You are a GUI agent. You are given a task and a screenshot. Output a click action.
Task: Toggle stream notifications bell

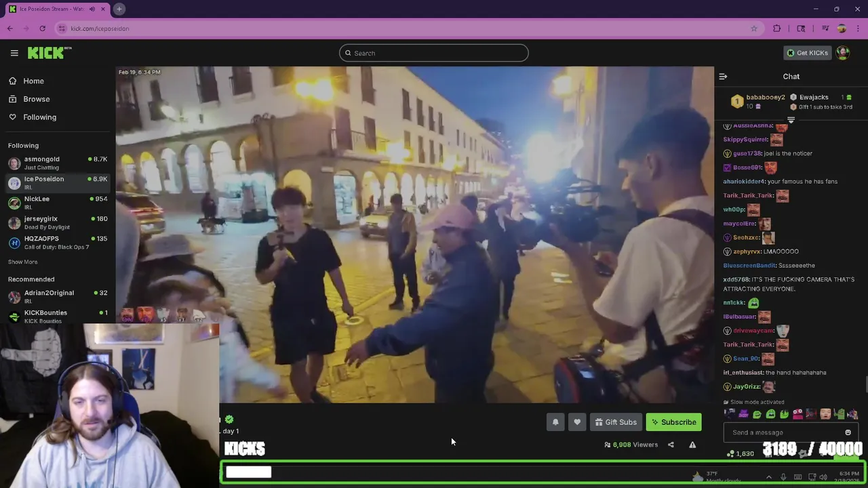555,422
